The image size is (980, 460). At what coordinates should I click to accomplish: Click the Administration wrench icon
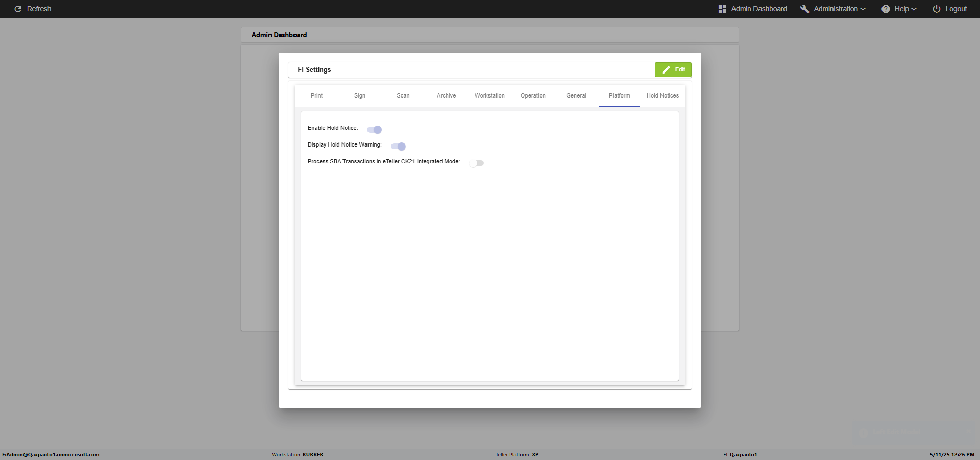pos(804,9)
